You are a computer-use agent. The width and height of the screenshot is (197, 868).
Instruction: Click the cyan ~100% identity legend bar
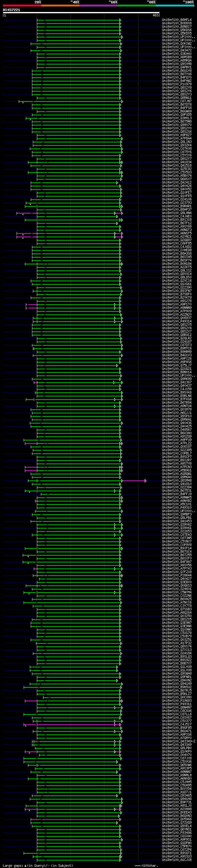[175, 6]
